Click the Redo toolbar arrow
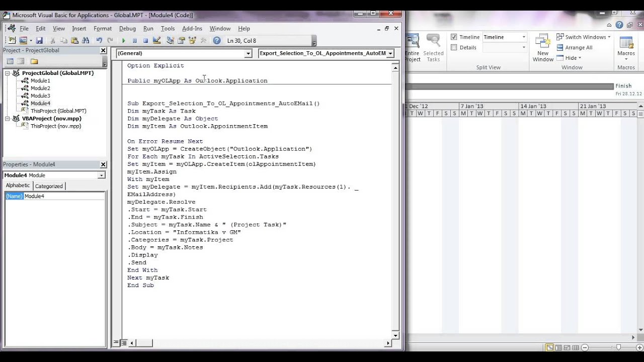Screen dimensions: 644x362 point(110,40)
